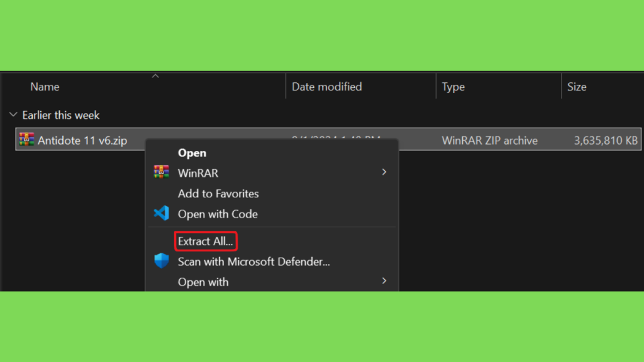Open the WinRAR menu entry
Screen dimensions: 644x362
pos(198,173)
